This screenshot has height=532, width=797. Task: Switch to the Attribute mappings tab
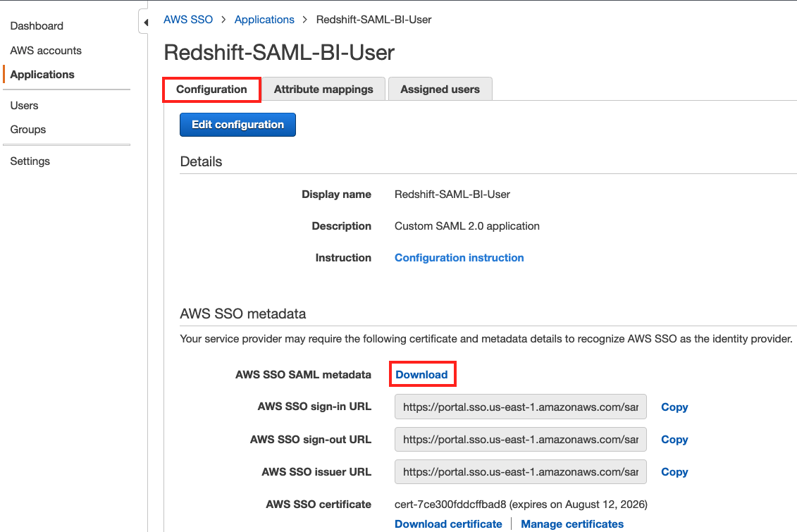pyautogui.click(x=323, y=89)
